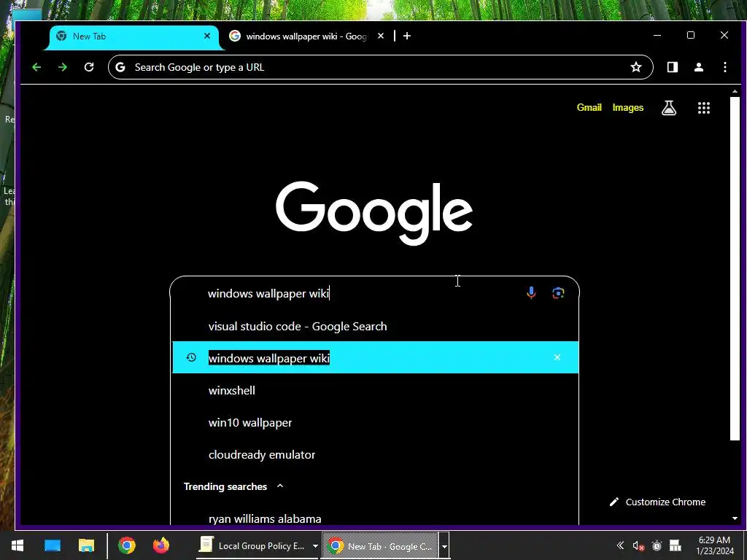Screen dimensions: 747x560
Task: Switch to 'windows wallpaper wiki' tab
Action: click(307, 36)
